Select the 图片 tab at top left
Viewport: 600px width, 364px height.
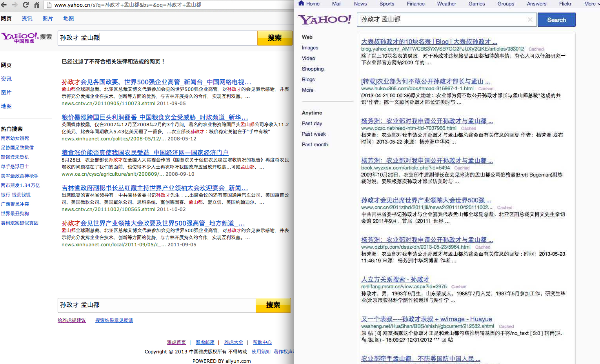[x=48, y=18]
